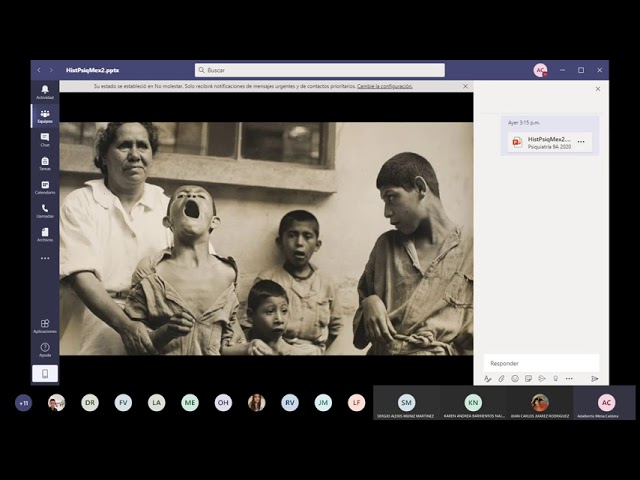This screenshot has height=480, width=640.
Task: Attach a file with the paperclip icon
Action: click(x=502, y=379)
